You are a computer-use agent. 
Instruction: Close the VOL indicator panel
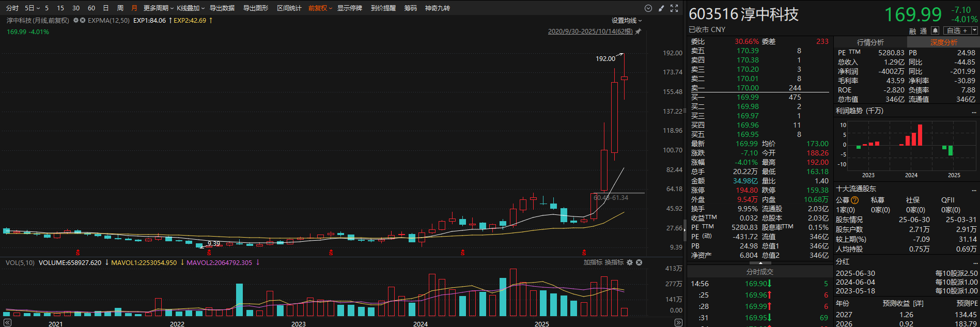pyautogui.click(x=639, y=262)
